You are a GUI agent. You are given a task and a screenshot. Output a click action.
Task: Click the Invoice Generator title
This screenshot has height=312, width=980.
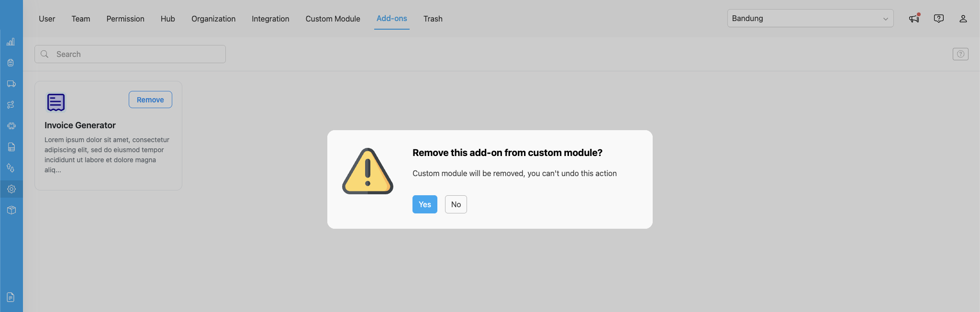(x=80, y=125)
